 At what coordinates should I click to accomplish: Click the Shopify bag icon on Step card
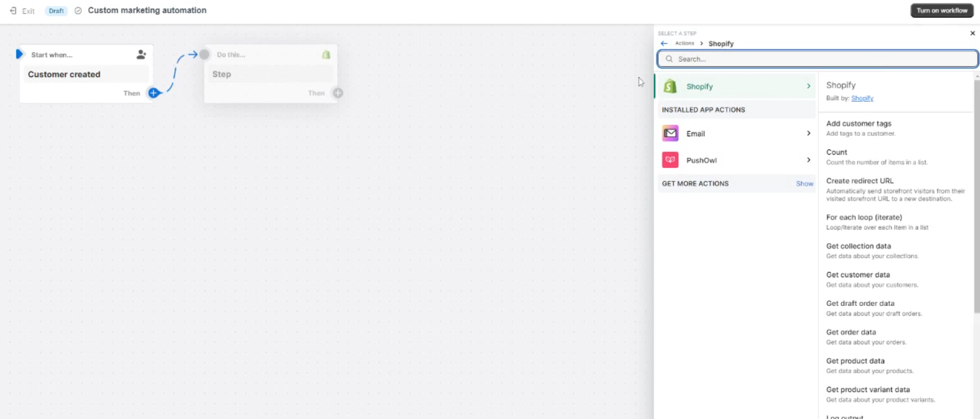[x=326, y=54]
